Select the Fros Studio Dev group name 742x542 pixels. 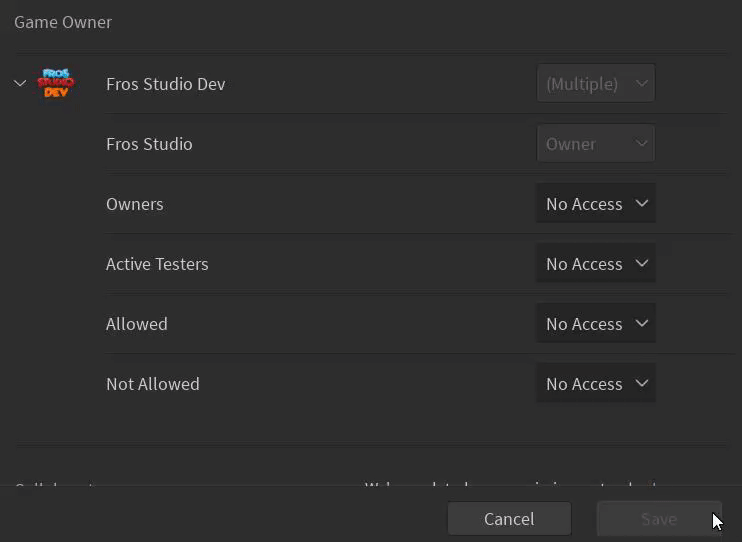point(165,84)
